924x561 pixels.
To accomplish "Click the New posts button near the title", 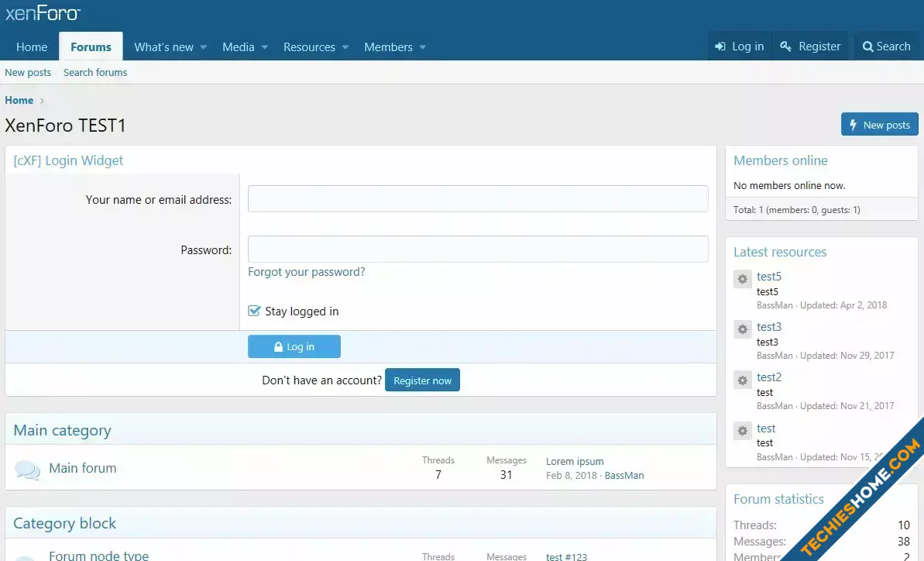I will [880, 124].
